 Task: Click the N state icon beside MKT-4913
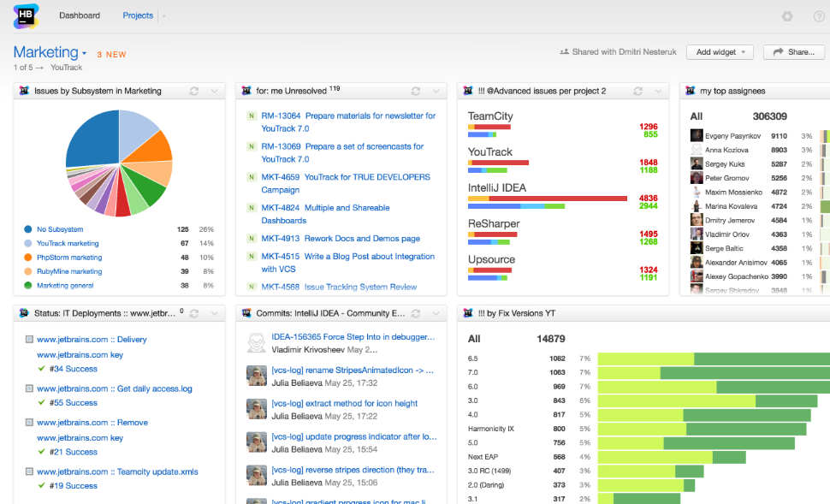pyautogui.click(x=252, y=238)
